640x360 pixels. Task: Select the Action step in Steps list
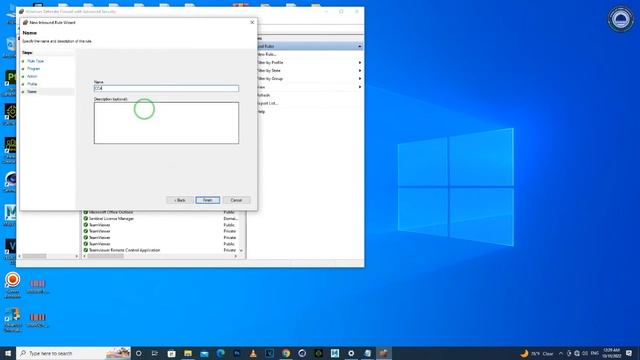[x=32, y=76]
